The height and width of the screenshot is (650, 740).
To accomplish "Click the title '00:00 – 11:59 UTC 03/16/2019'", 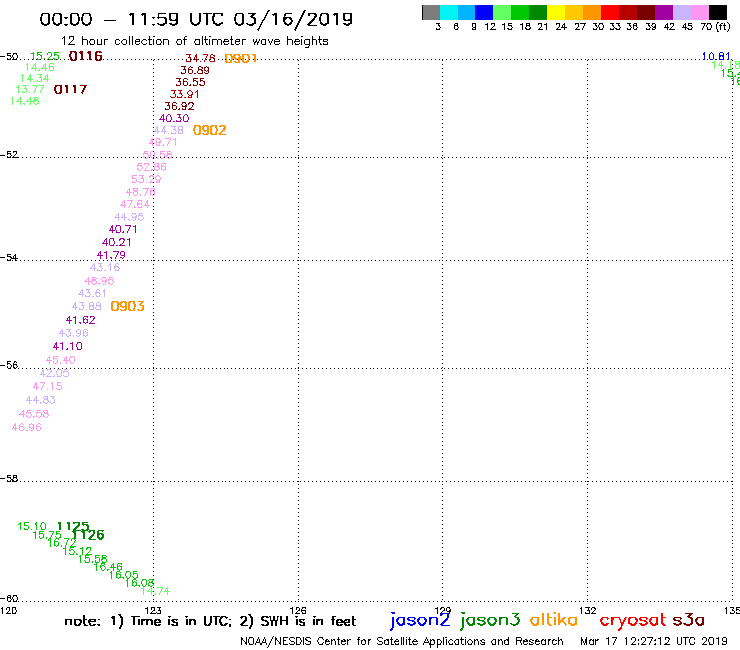I will click(196, 19).
